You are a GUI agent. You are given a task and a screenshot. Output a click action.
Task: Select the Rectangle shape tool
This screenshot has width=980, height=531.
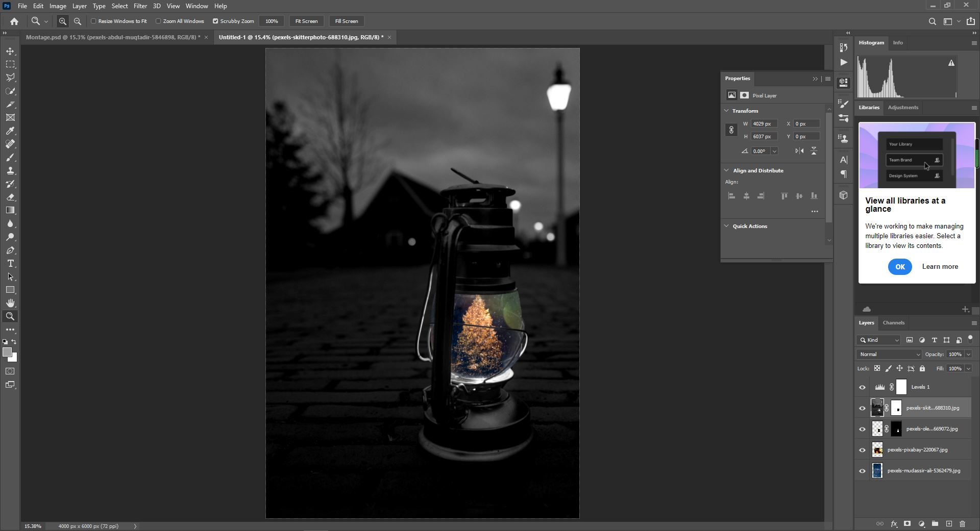click(10, 290)
